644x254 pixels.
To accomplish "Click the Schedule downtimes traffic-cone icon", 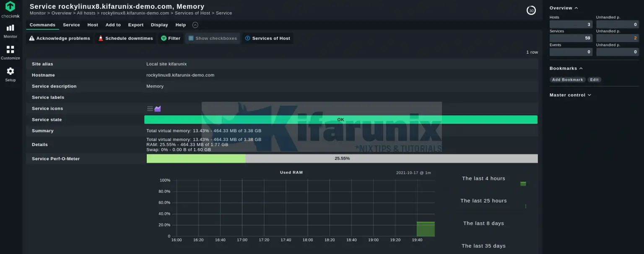I will coord(101,38).
